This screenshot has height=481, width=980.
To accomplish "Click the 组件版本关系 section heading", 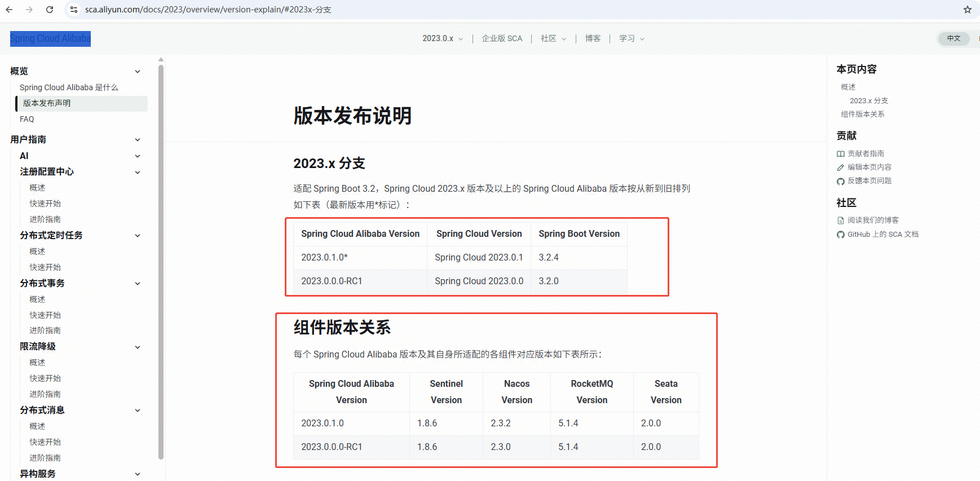I will point(342,328).
